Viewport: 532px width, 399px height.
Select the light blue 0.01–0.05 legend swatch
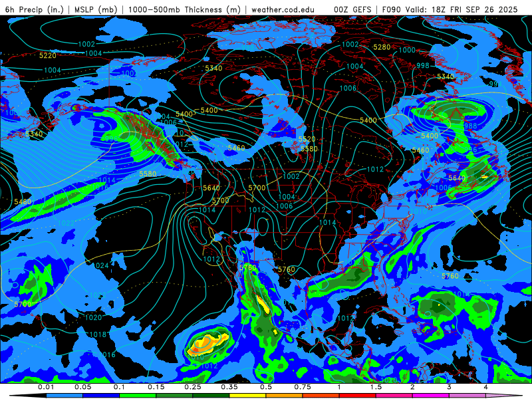click(64, 396)
